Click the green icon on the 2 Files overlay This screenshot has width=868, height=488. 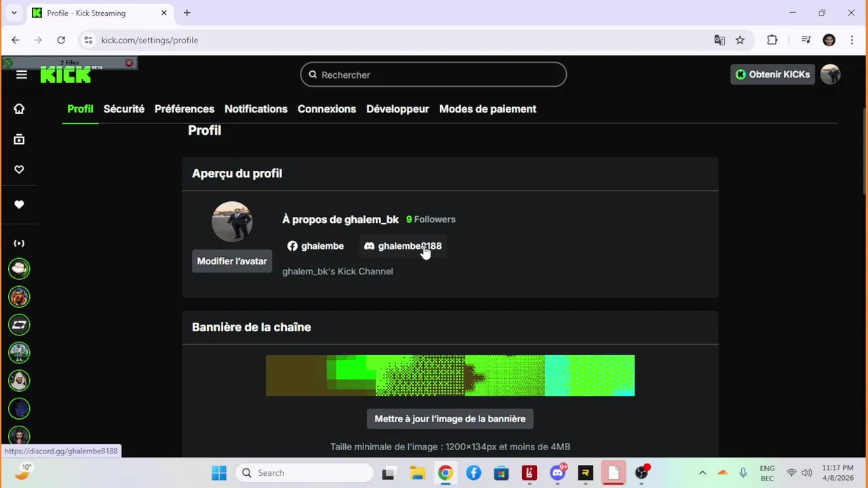pos(8,63)
